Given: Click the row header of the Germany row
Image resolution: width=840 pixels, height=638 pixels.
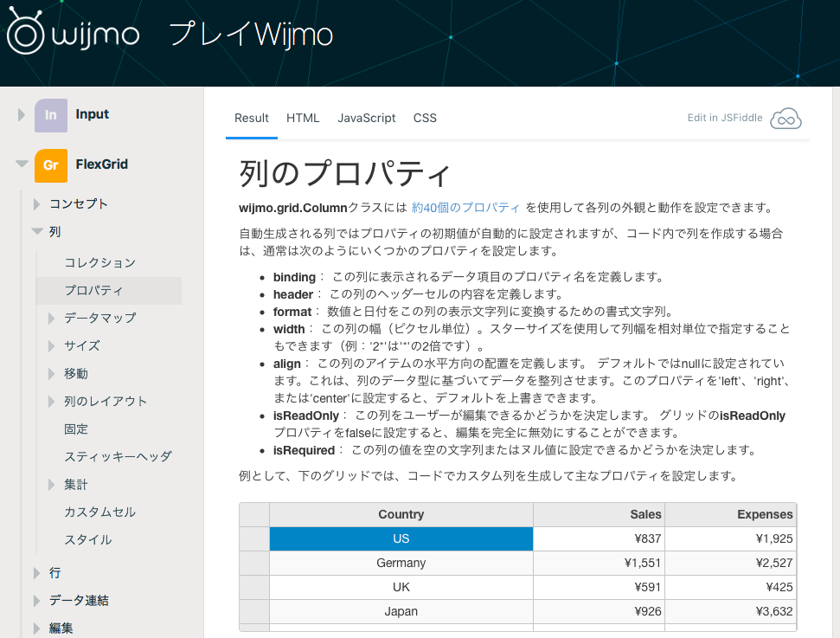Looking at the screenshot, I should [254, 563].
